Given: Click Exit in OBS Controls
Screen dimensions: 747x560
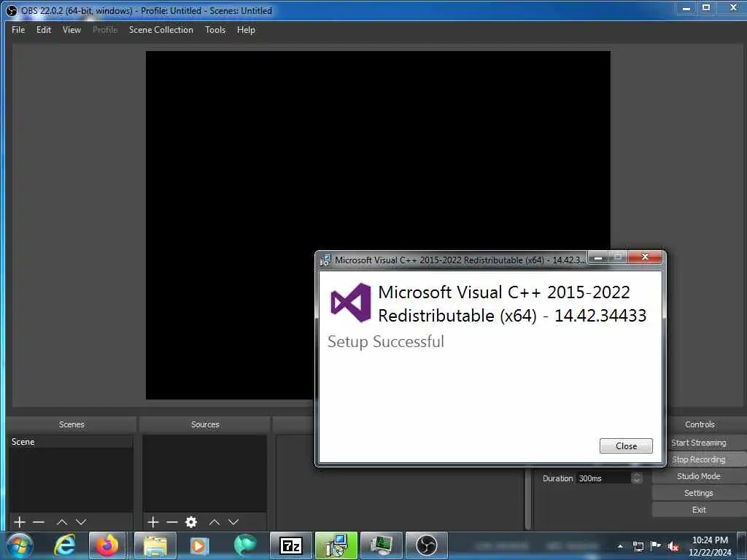Looking at the screenshot, I should (x=699, y=510).
